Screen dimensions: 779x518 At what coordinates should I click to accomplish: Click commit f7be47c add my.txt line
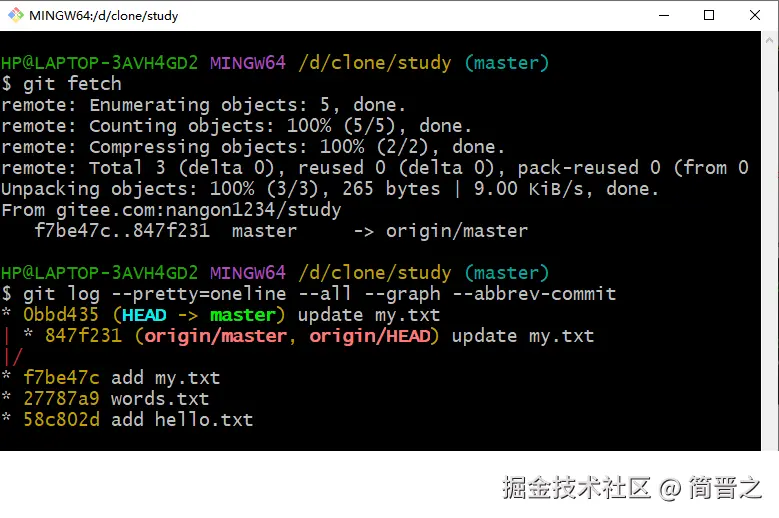tap(120, 378)
